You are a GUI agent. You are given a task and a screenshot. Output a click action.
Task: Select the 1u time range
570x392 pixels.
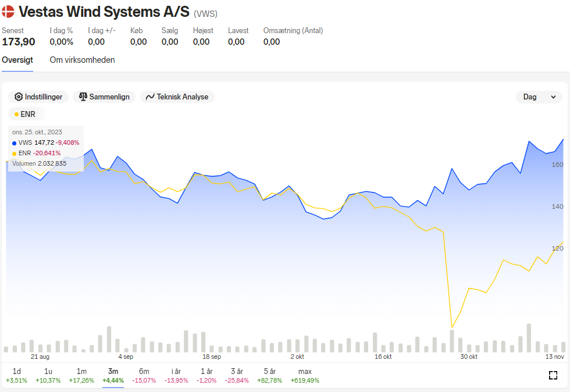(48, 376)
